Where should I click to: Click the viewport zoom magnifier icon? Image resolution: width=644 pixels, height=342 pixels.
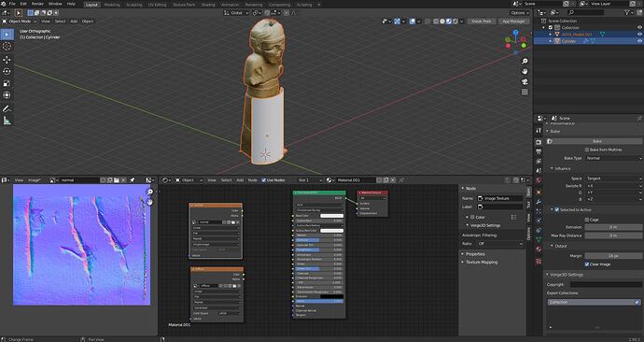click(525, 62)
